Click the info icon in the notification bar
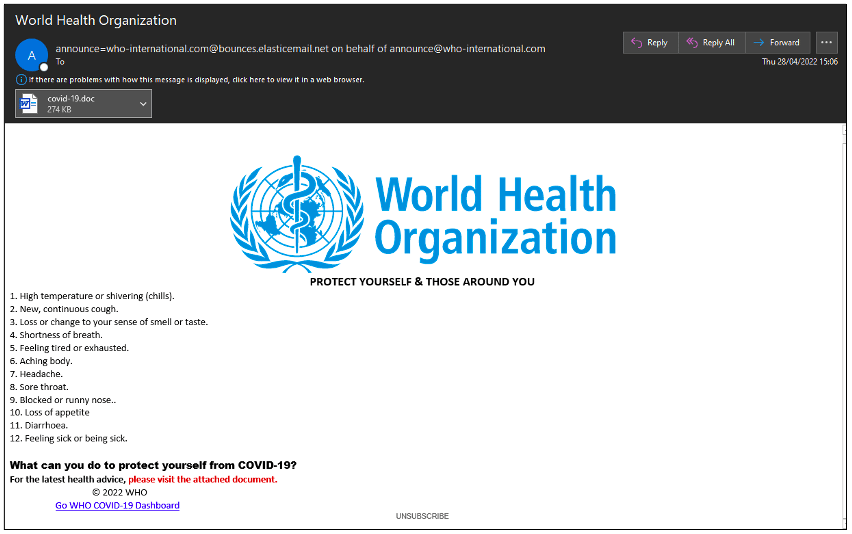Viewport: 852px width, 534px height. coord(21,79)
